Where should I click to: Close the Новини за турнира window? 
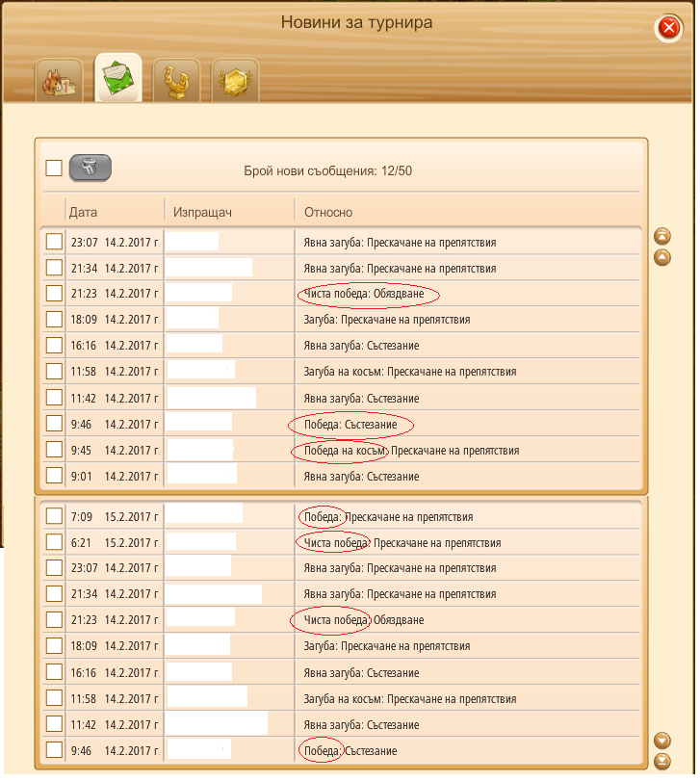point(668,27)
